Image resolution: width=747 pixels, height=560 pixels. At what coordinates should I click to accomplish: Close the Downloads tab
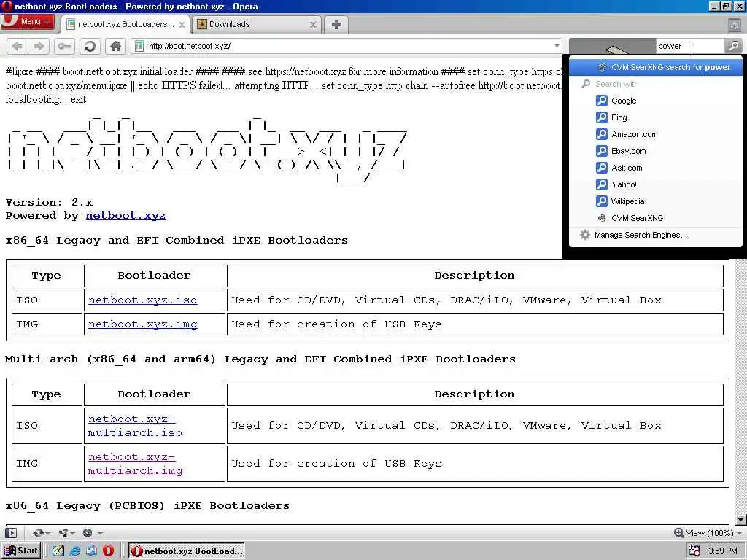pyautogui.click(x=313, y=25)
